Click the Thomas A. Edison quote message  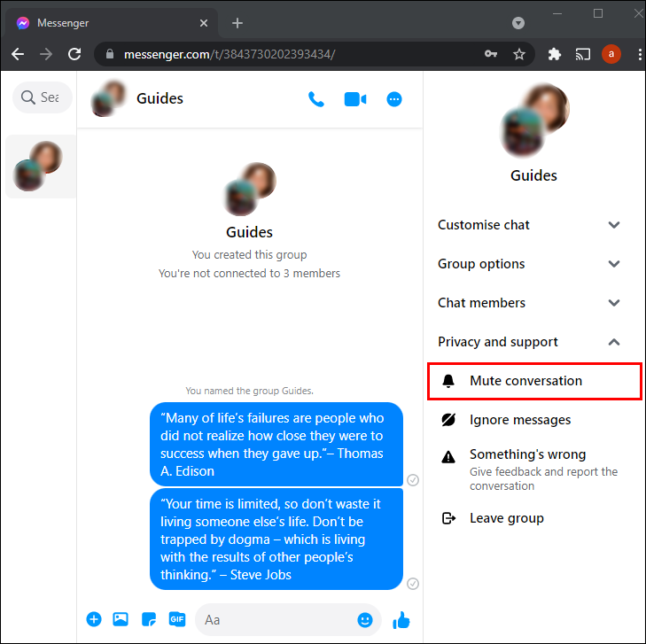click(276, 445)
